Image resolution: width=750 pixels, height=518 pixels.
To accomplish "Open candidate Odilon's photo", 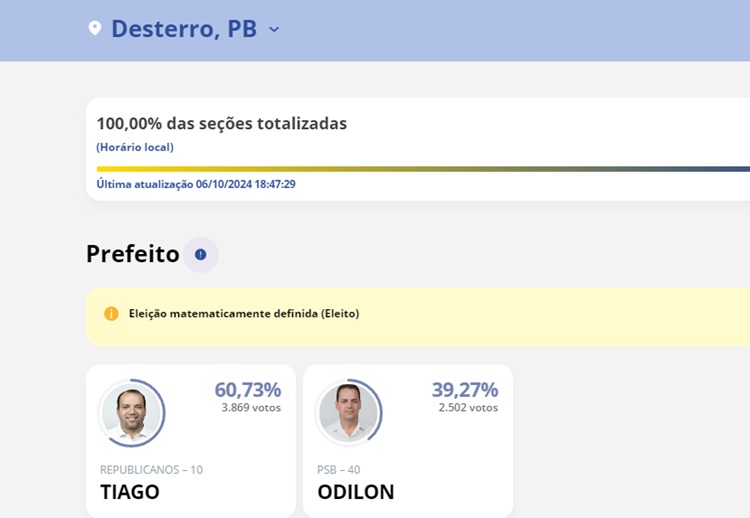I will [348, 412].
